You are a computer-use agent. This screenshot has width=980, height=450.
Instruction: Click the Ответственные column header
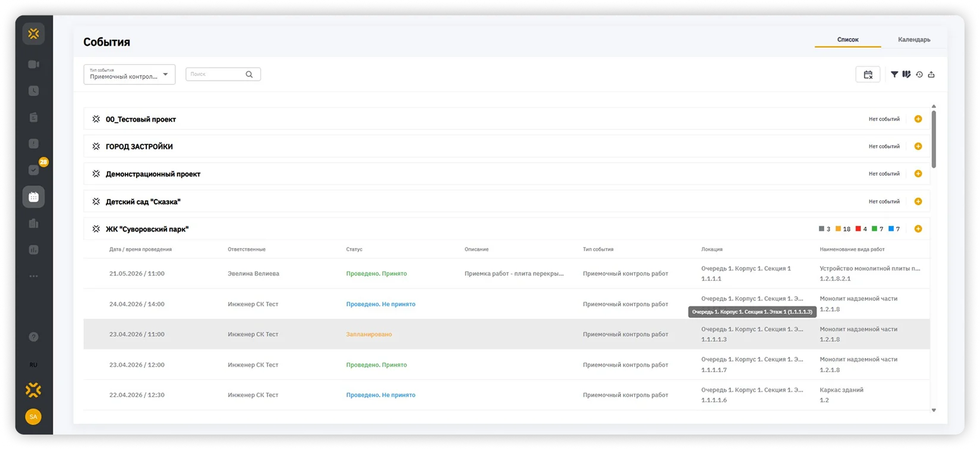click(247, 249)
